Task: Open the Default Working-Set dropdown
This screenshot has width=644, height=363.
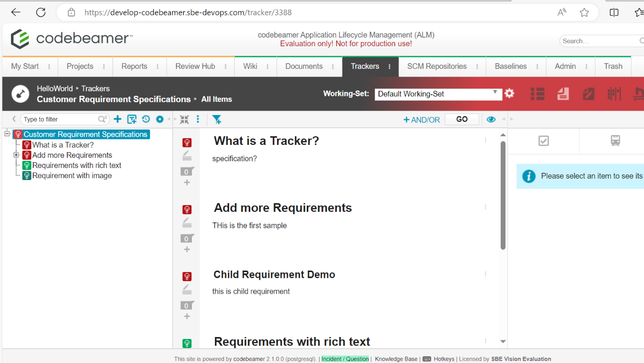Action: [438, 94]
